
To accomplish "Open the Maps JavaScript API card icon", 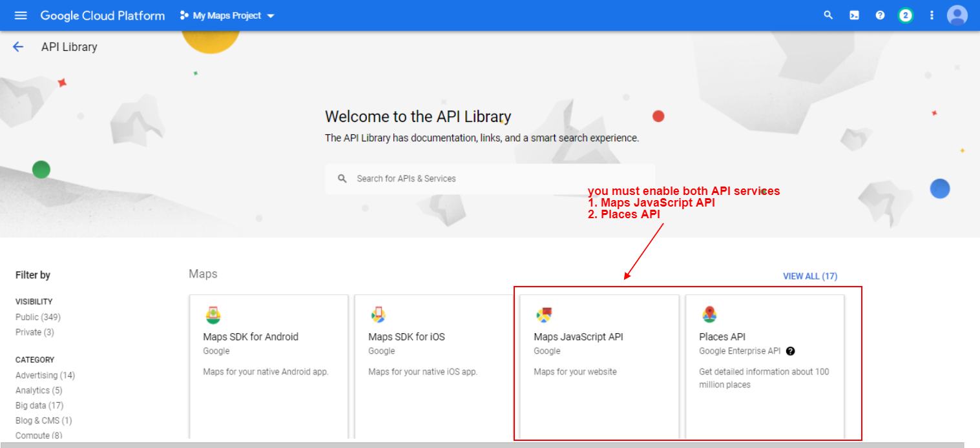I will pyautogui.click(x=543, y=316).
